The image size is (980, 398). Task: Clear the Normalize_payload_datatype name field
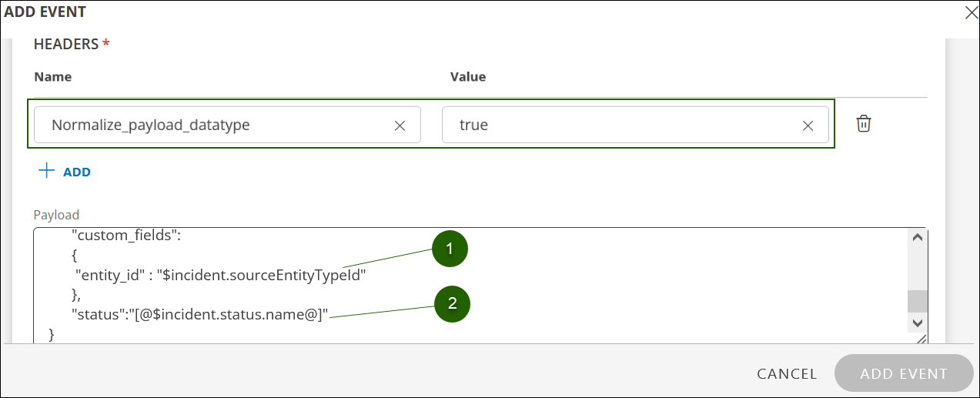(x=400, y=125)
